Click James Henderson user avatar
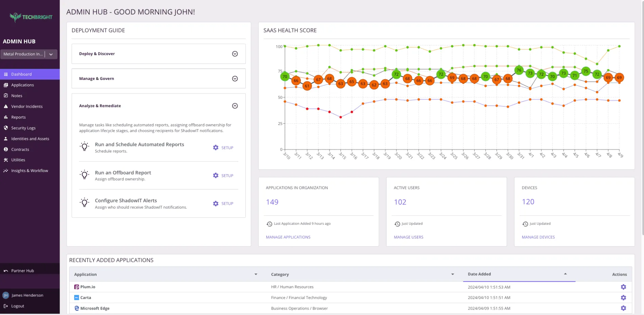The image size is (644, 315). [x=6, y=295]
